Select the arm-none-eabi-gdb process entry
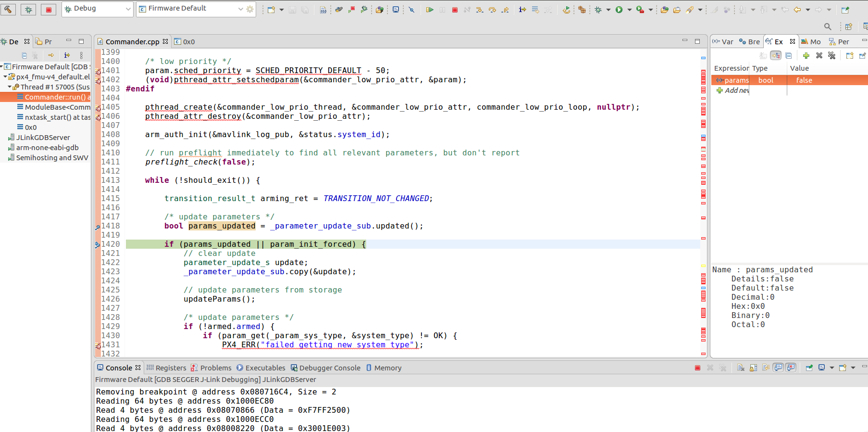Viewport: 868px width, 432px height. click(43, 148)
